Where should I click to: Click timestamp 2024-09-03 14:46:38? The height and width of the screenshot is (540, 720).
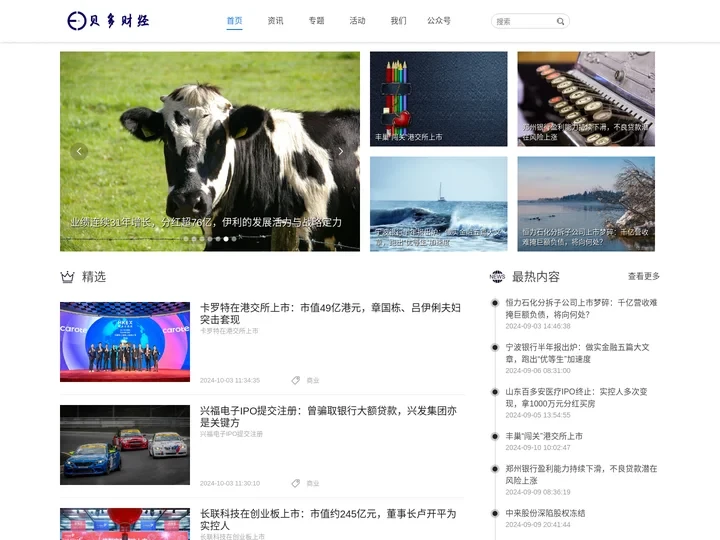[538, 326]
